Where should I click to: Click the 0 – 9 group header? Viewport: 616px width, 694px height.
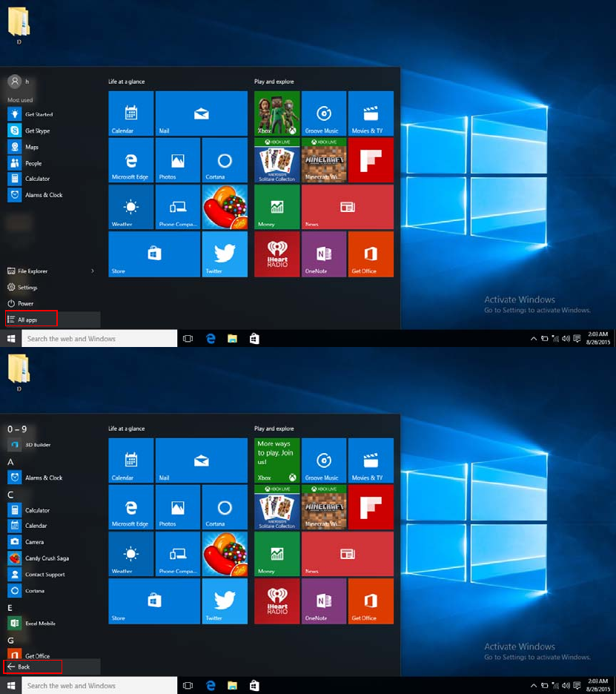pos(17,429)
